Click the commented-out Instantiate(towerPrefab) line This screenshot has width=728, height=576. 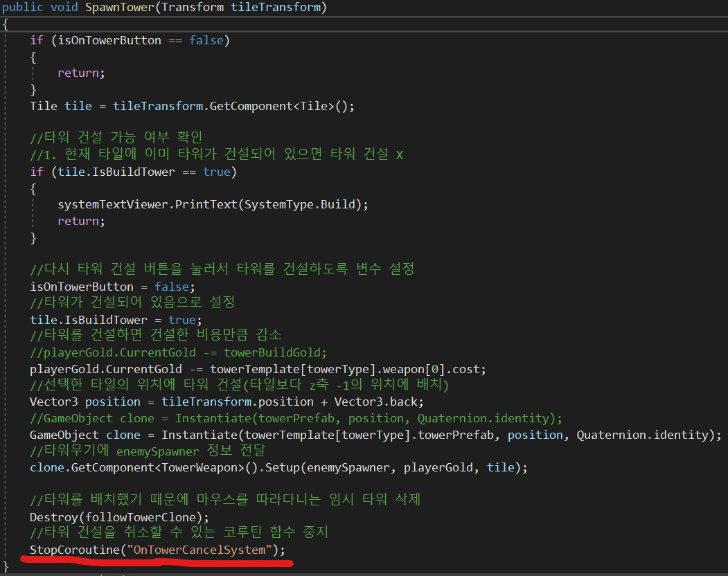click(296, 418)
